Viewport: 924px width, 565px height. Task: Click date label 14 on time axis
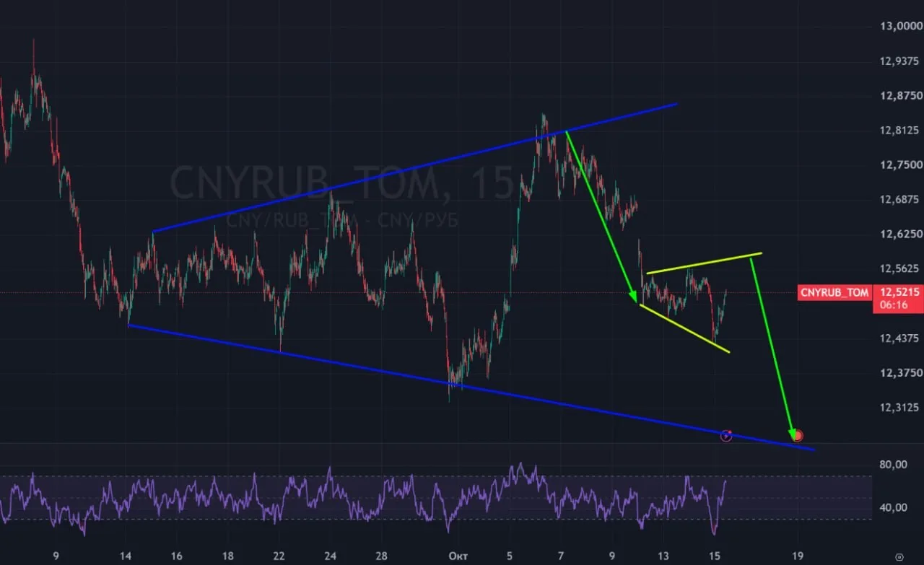126,556
